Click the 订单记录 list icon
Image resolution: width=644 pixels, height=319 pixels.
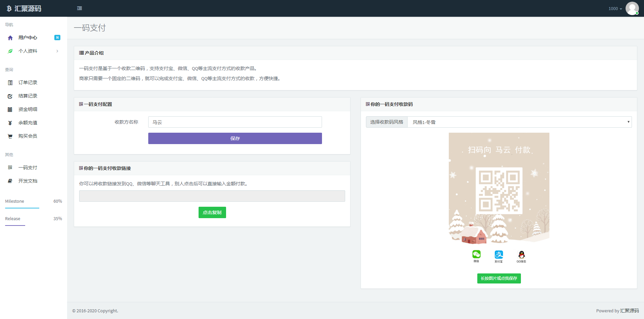coord(10,83)
